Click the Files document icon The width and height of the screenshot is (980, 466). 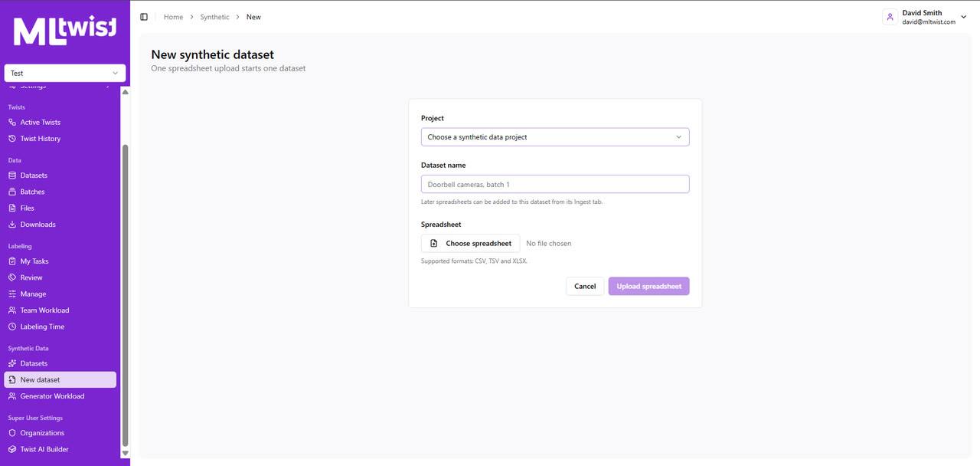click(x=12, y=208)
